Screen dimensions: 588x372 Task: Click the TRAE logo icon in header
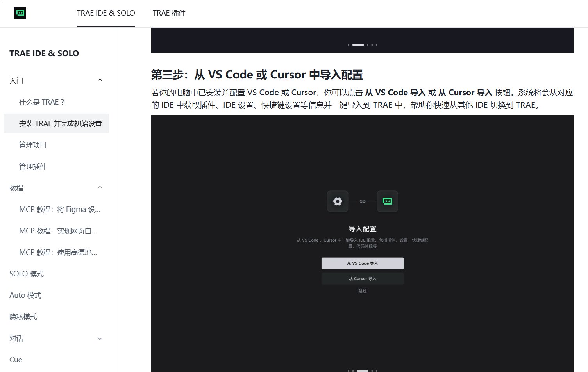coord(20,13)
